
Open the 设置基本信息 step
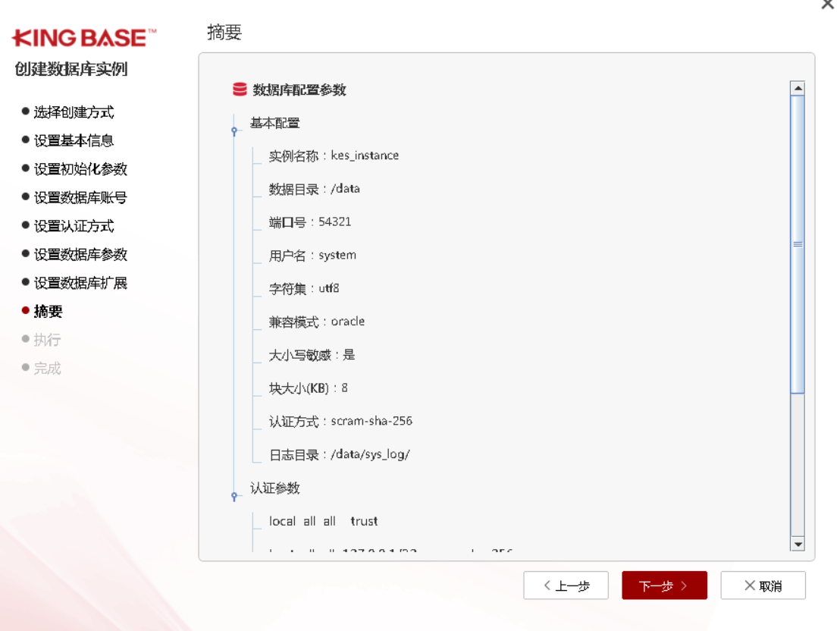(x=74, y=140)
